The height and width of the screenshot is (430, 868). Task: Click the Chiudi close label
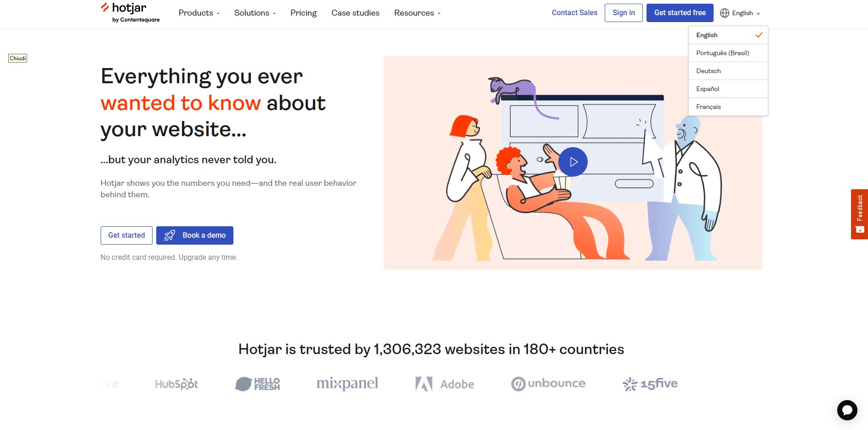point(17,58)
